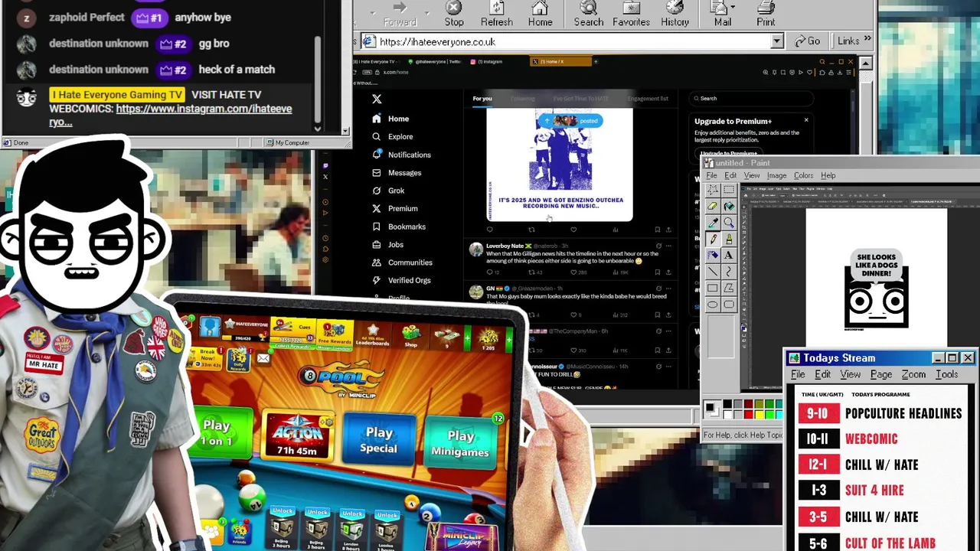Open Favorites in the browser toolbar
Screen dimensions: 980x551
631,14
